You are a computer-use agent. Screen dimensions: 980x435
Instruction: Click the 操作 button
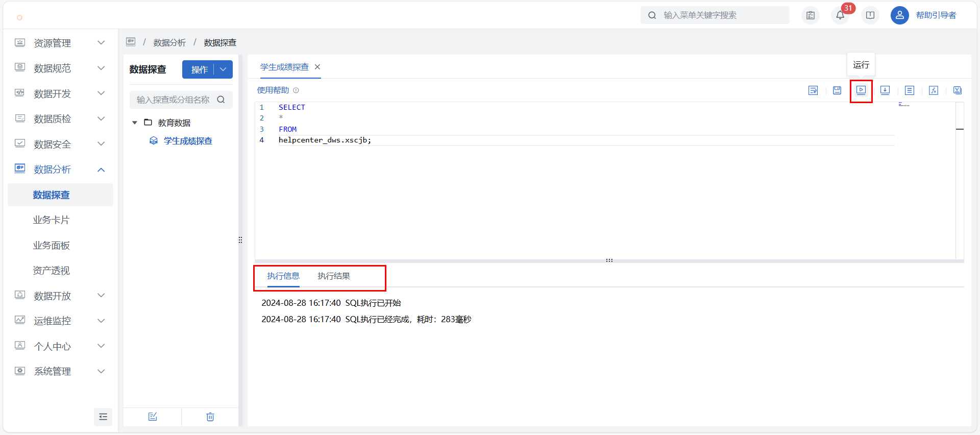tap(199, 69)
